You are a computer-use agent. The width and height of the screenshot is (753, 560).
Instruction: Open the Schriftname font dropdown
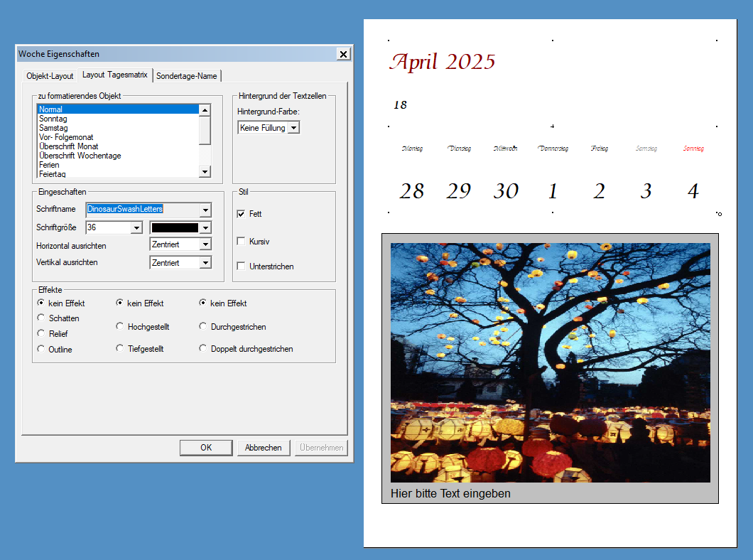coord(205,210)
